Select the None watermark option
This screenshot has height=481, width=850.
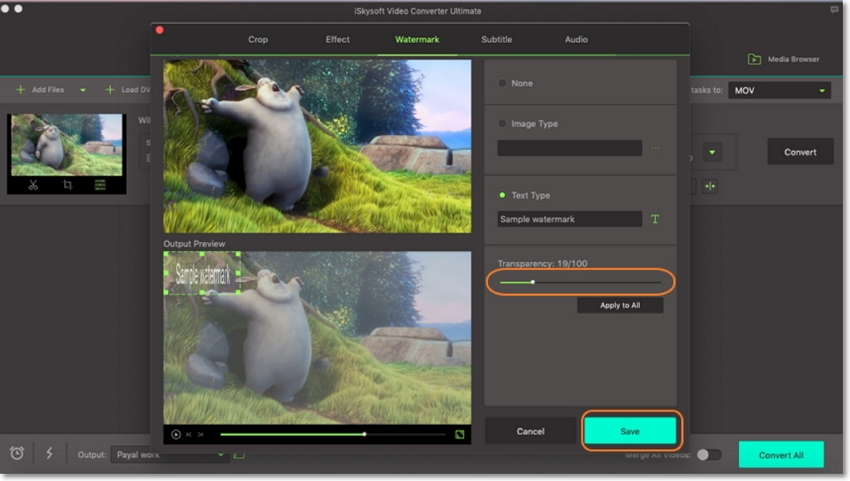(502, 83)
